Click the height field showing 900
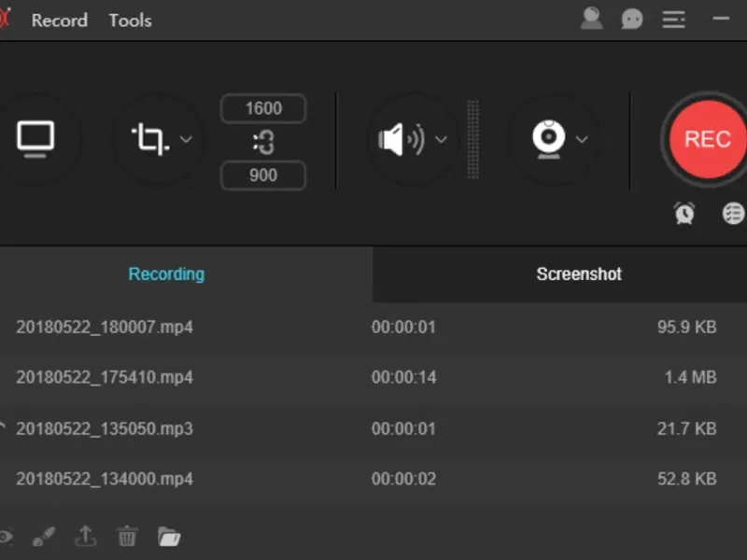 point(263,175)
